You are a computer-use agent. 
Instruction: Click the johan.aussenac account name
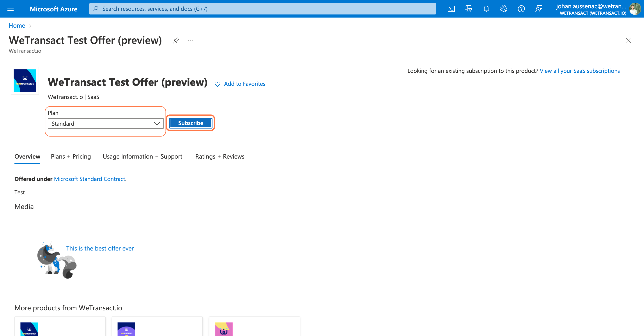click(591, 6)
